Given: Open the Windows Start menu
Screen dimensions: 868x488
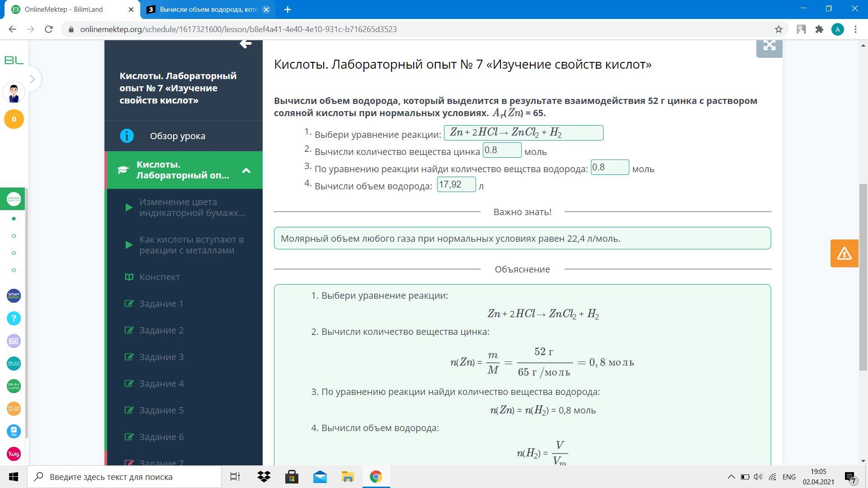Looking at the screenshot, I should point(14,477).
